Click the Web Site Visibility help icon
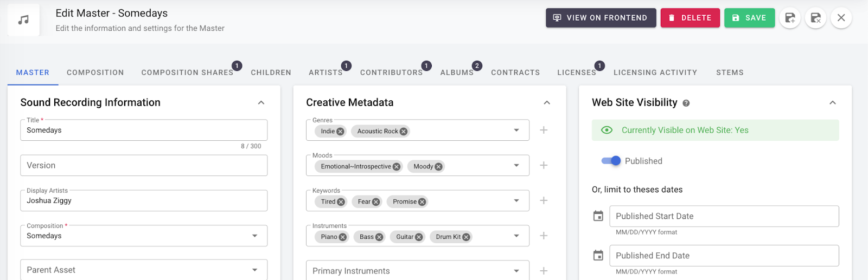868x280 pixels. (686, 103)
